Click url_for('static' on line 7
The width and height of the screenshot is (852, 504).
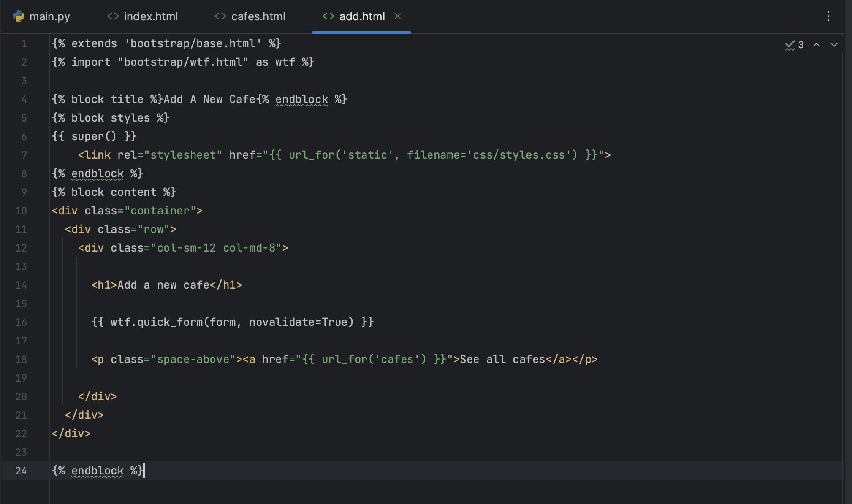click(341, 155)
